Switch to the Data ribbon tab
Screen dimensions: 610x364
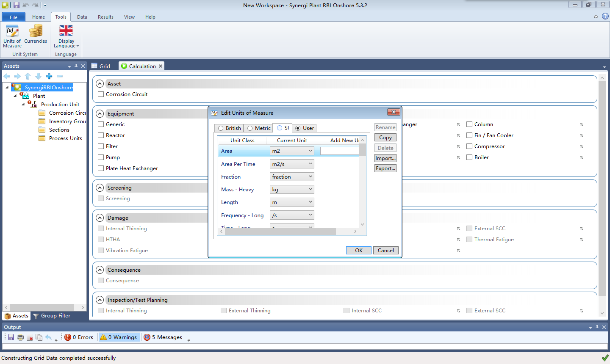pos(82,17)
